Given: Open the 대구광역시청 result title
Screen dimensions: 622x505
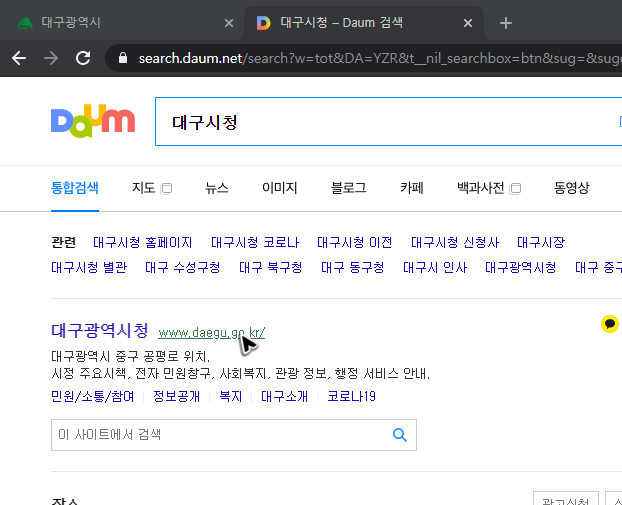Looking at the screenshot, I should point(100,330).
